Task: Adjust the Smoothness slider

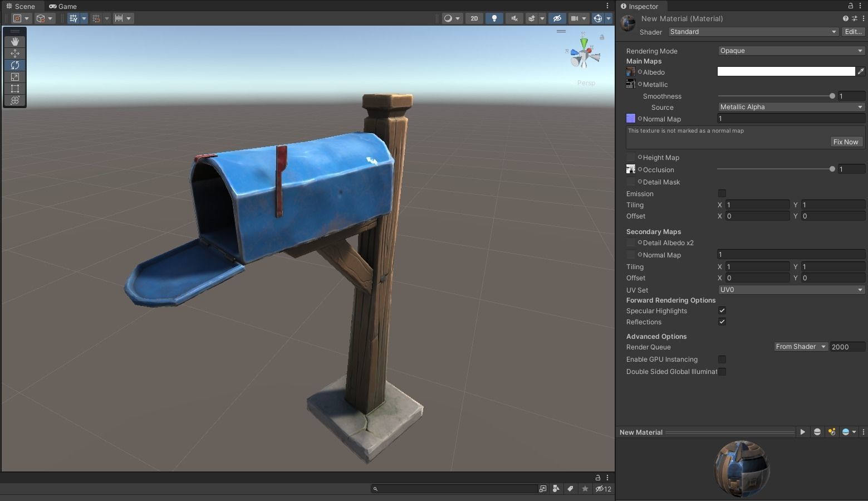Action: click(777, 96)
